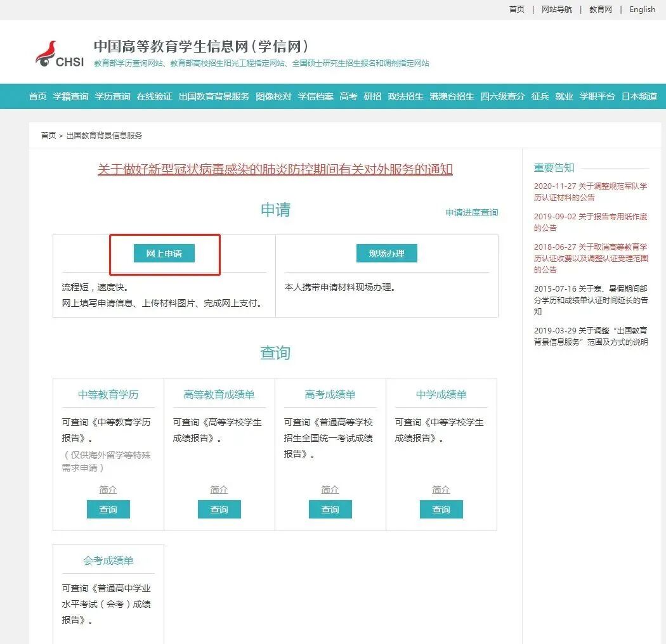This screenshot has height=644, width=666.
Task: Click the 现场办理 button
Action: pos(386,254)
